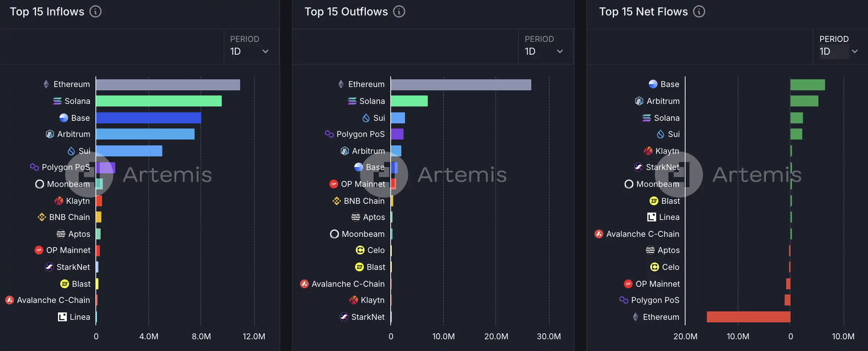Click the OP Mainnet icon in the Inflows chart
Image resolution: width=868 pixels, height=351 pixels.
tap(39, 250)
